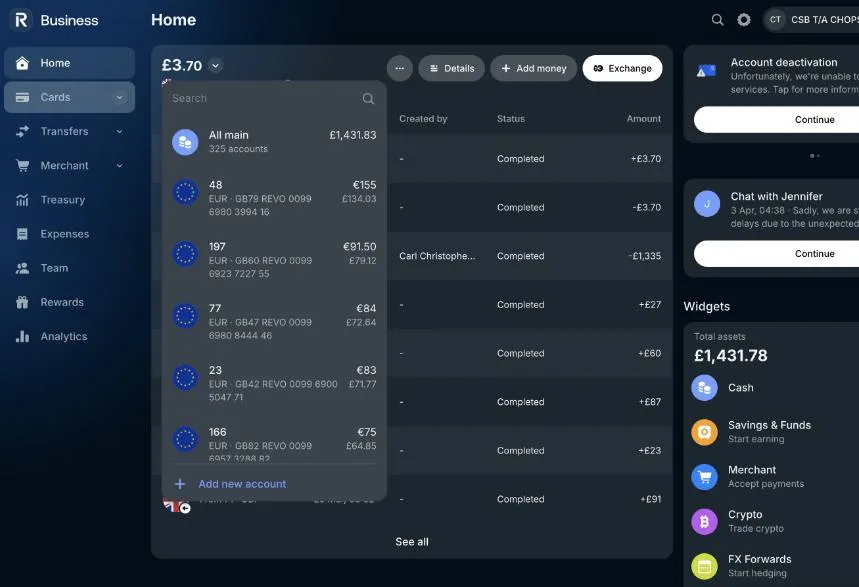Expand the Transfers sidebar submenu chevron
859x587 pixels.
point(120,132)
